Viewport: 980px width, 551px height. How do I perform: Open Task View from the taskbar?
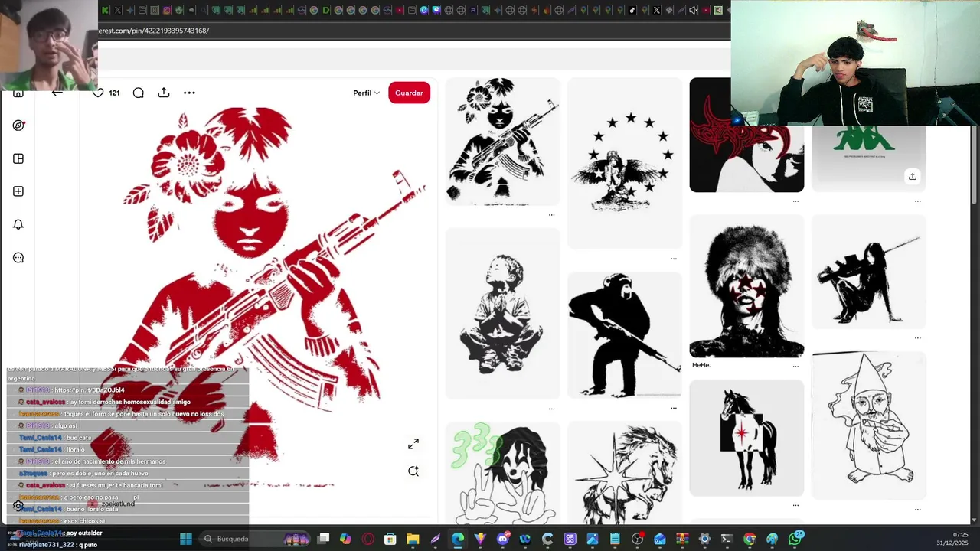point(323,539)
